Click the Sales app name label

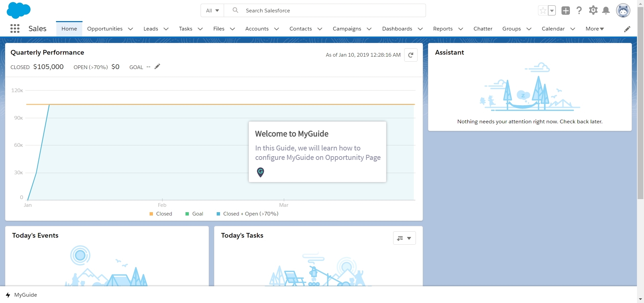click(38, 29)
